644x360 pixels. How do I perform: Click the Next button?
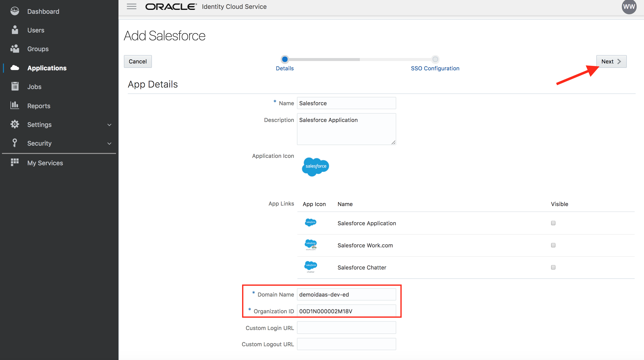point(611,61)
